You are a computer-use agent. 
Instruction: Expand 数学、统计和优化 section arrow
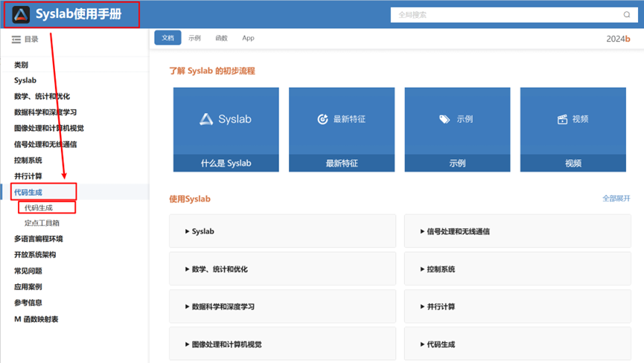pyautogui.click(x=188, y=269)
